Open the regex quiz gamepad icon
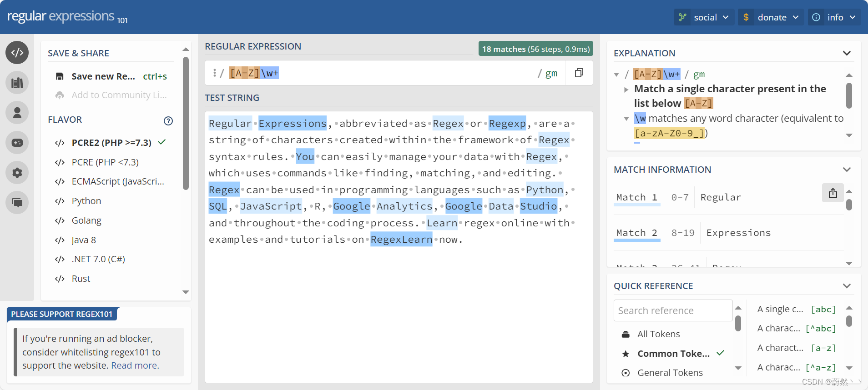868x390 pixels. [17, 143]
